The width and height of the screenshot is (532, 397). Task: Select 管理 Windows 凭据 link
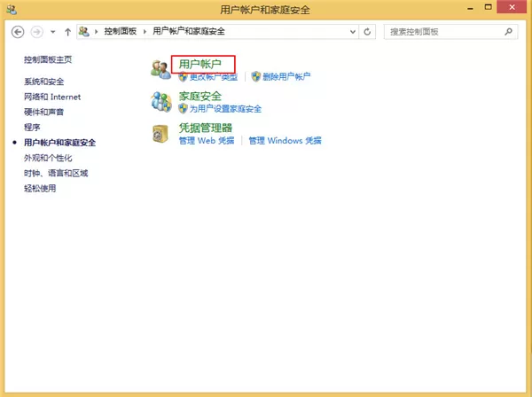tap(285, 140)
